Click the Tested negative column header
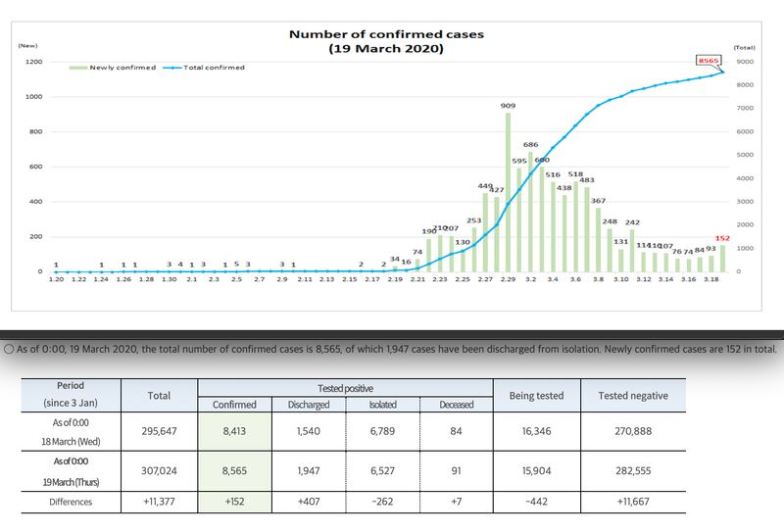Screen dimensions: 784x532 [x=633, y=396]
